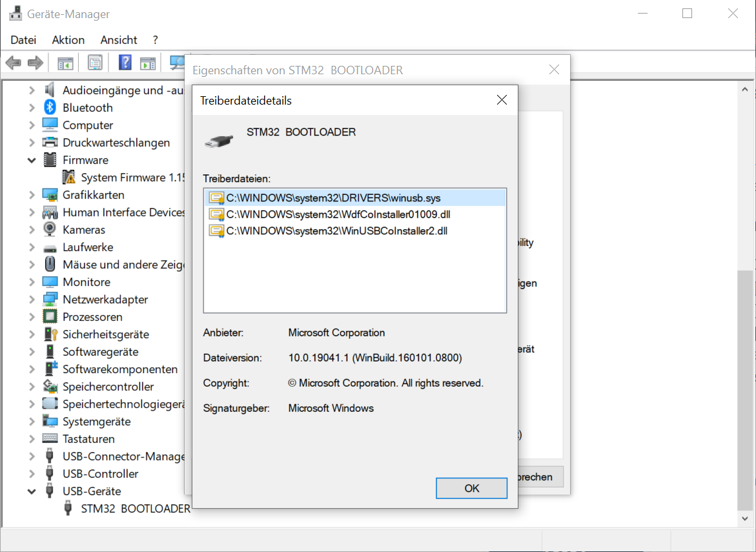Click the device tree scrollbar up arrow
This screenshot has width=756, height=552.
745,89
